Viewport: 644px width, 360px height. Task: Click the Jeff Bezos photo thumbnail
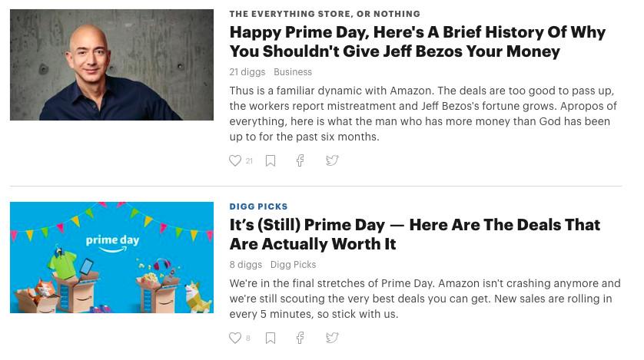click(x=111, y=64)
